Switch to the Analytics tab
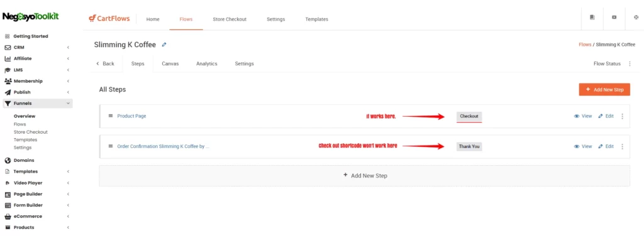This screenshot has width=644, height=236. click(206, 64)
